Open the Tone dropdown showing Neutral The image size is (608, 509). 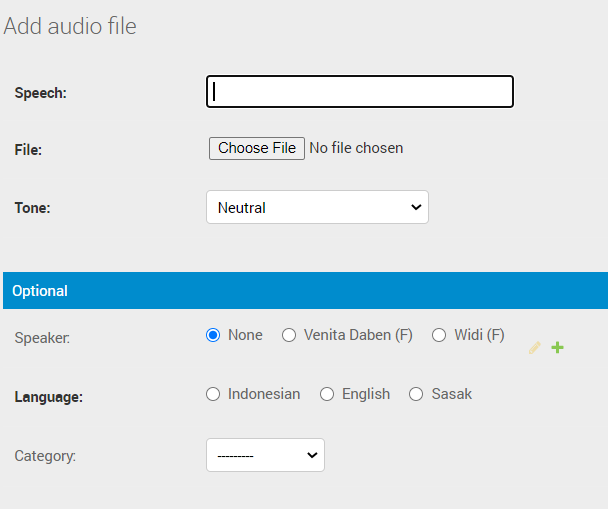317,208
